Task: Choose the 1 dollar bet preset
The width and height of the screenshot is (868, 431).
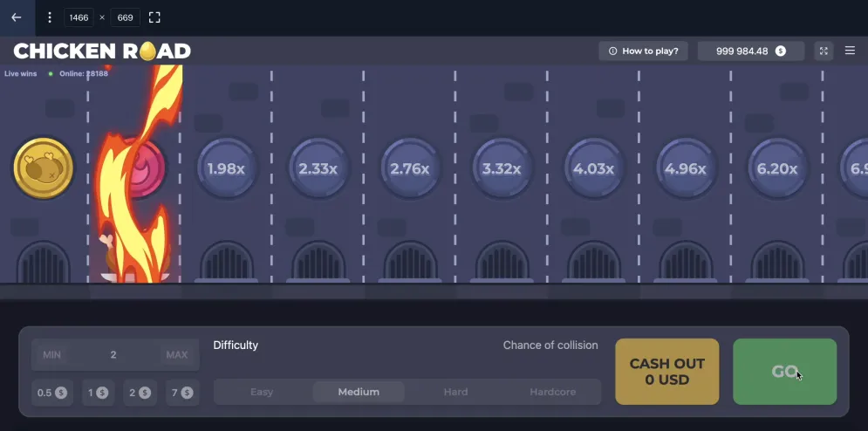Action: point(98,393)
